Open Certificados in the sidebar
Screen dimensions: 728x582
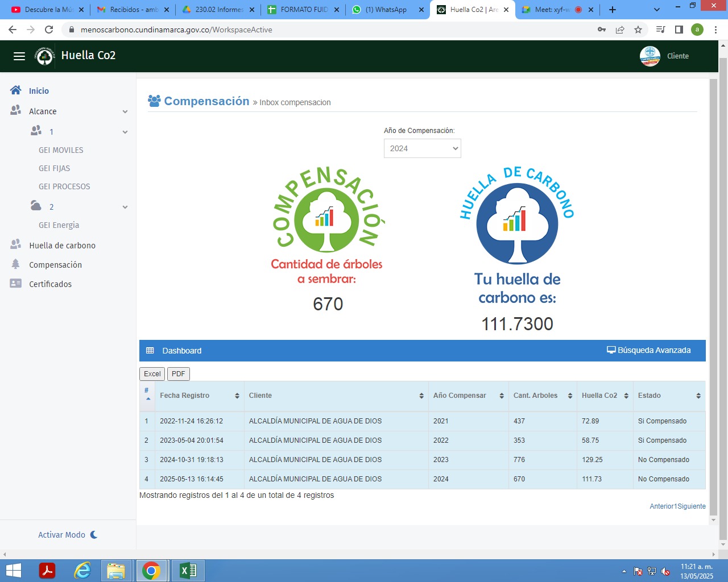[x=50, y=284]
